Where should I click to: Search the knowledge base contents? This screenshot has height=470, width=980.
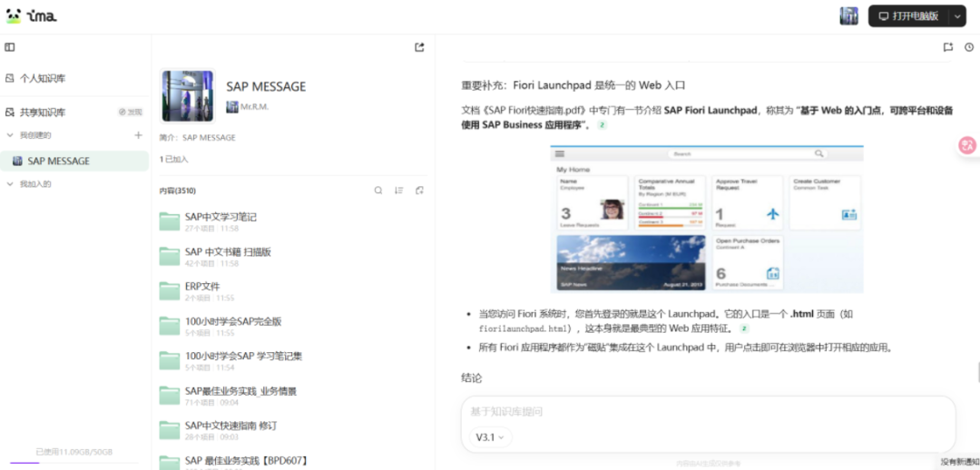[378, 191]
